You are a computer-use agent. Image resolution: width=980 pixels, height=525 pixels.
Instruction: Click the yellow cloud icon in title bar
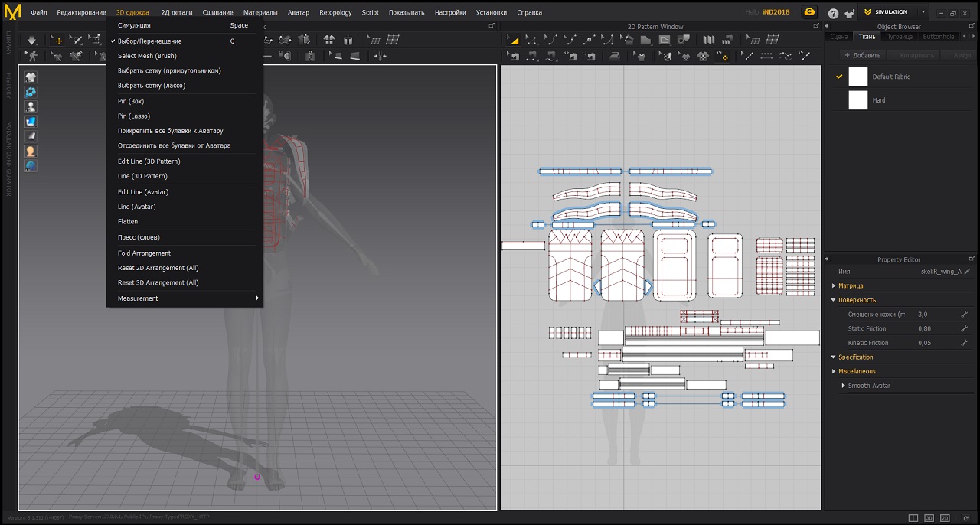coord(808,12)
